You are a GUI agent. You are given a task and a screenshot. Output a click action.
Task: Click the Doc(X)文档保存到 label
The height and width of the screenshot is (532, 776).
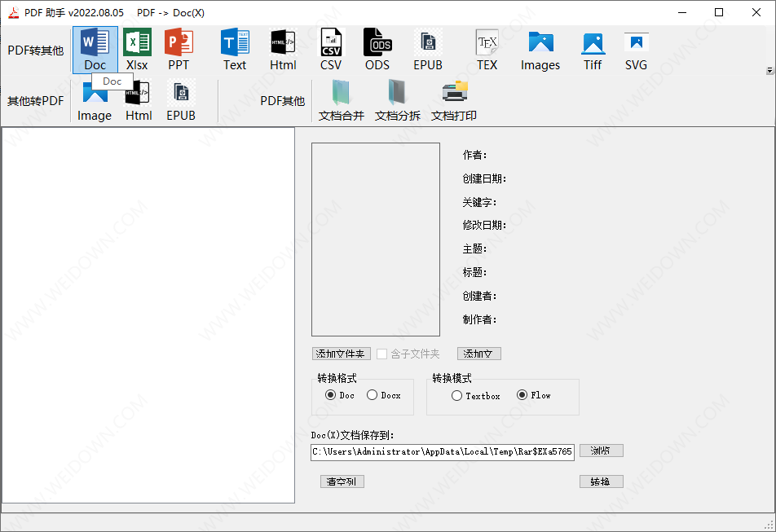pos(352,435)
